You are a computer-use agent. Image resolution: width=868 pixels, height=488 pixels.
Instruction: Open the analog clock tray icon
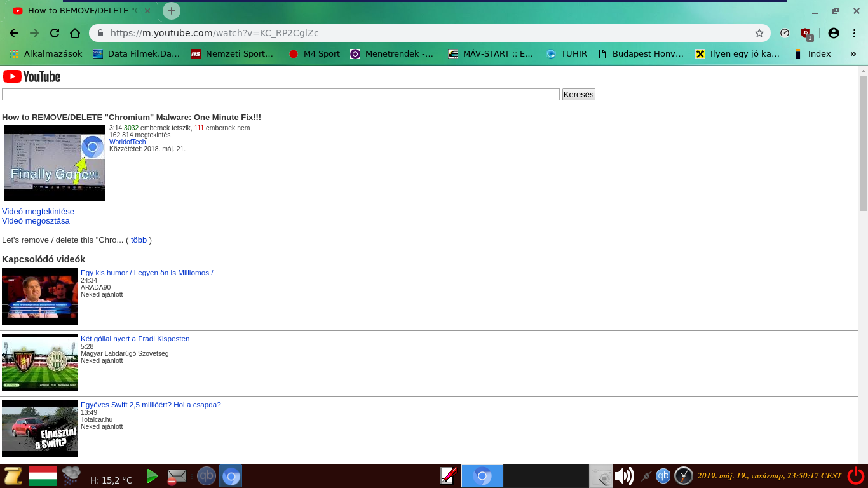coord(684,476)
